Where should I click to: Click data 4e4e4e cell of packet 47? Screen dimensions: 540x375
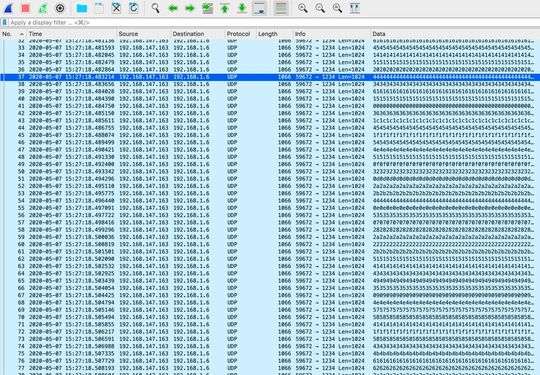[x=454, y=150]
